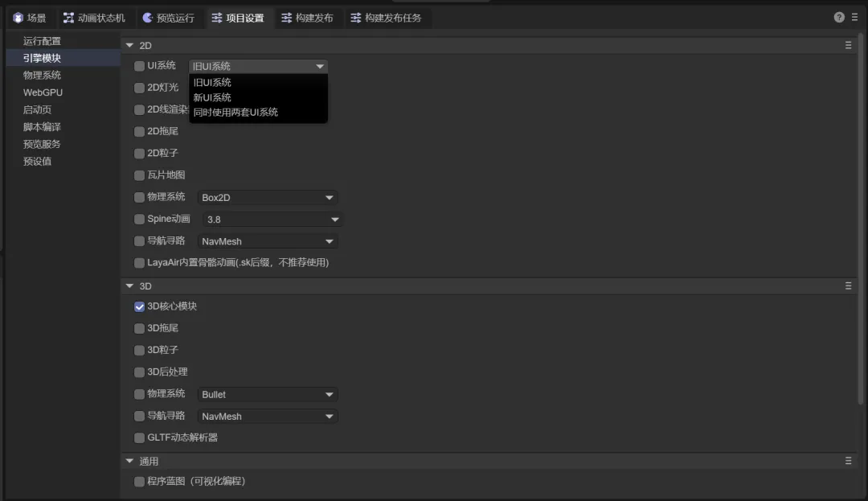Enable the 3D拖尾 checkbox
The image size is (868, 501).
click(x=140, y=328)
